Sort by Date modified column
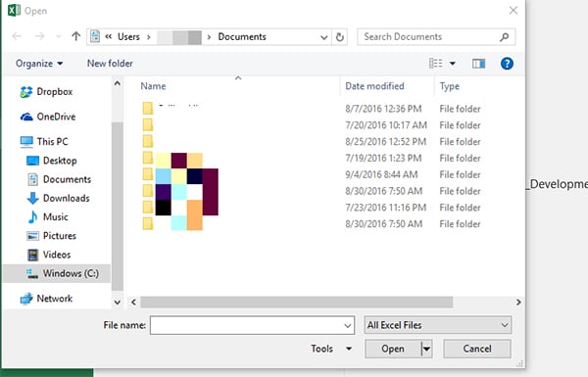Screen dimensions: 588x377 [x=374, y=86]
